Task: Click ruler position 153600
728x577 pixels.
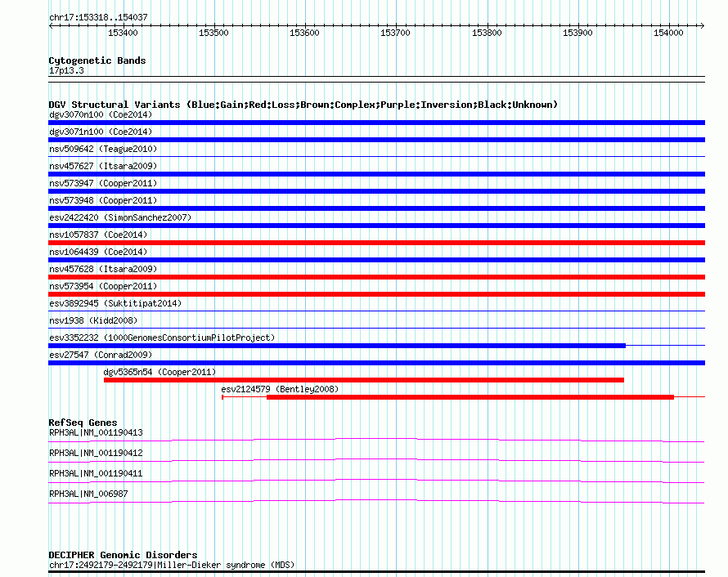Action: point(304,33)
